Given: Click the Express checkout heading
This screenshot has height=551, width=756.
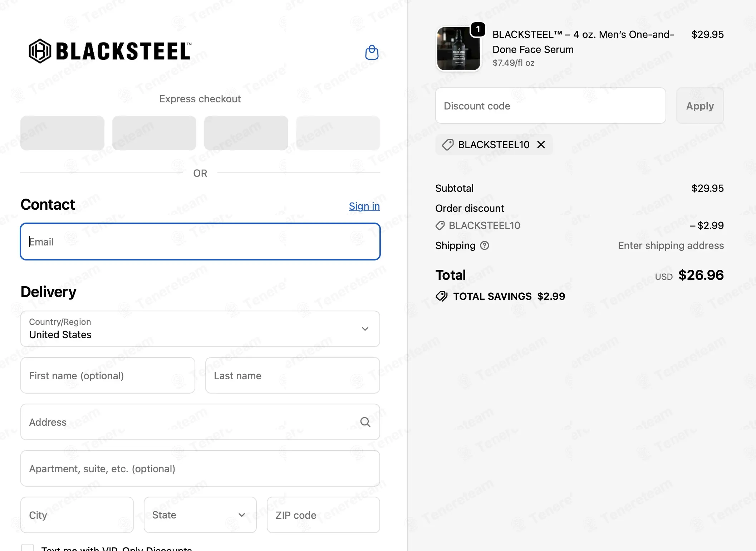Looking at the screenshot, I should [200, 99].
